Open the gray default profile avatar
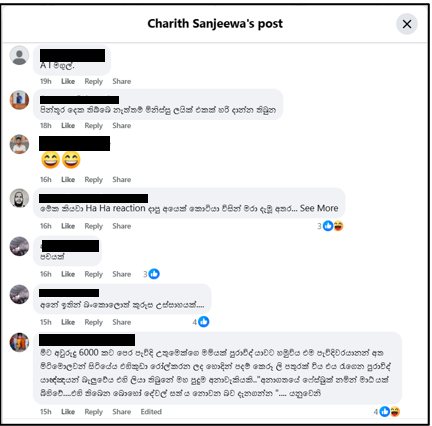Viewport: 432px width, 426px height. 19,55
